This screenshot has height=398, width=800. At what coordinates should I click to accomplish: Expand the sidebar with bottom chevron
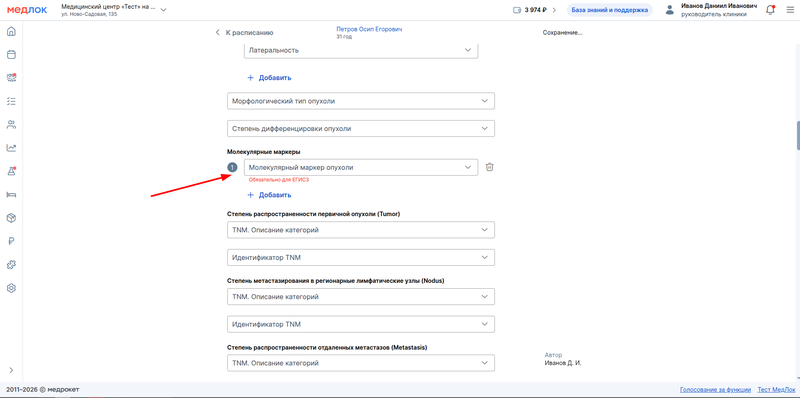click(11, 370)
